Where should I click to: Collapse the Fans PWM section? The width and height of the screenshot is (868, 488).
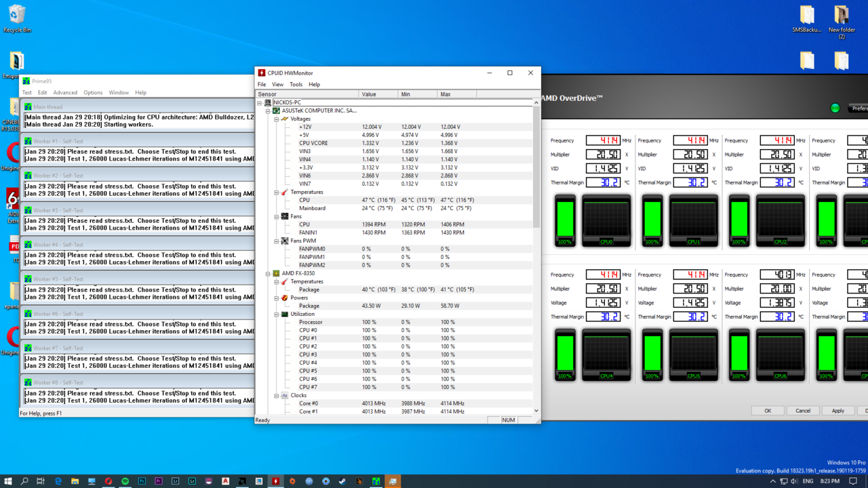(277, 241)
